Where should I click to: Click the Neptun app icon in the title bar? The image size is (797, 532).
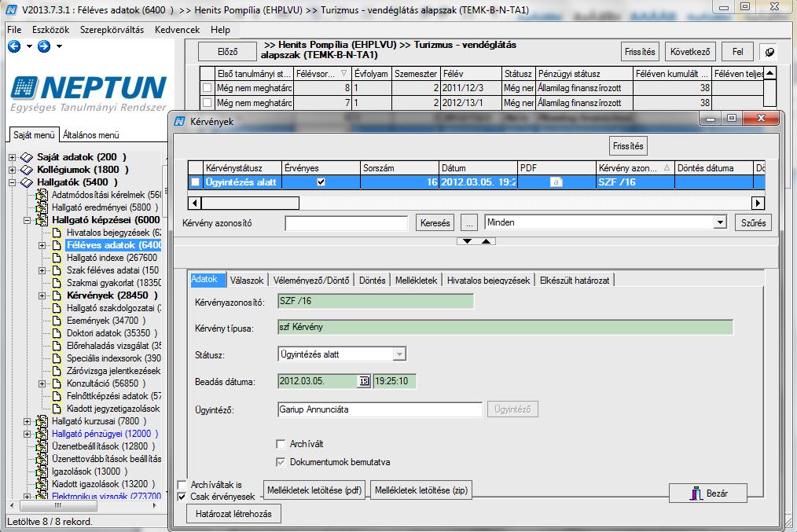(x=11, y=9)
